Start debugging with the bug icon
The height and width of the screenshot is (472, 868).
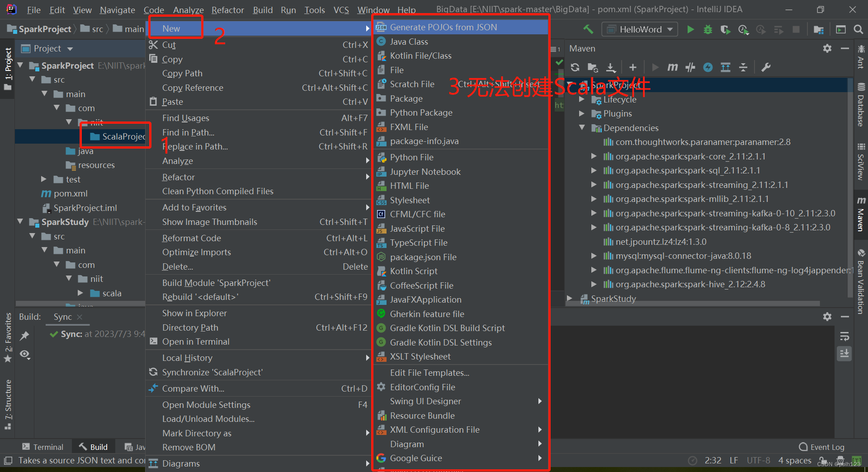708,29
